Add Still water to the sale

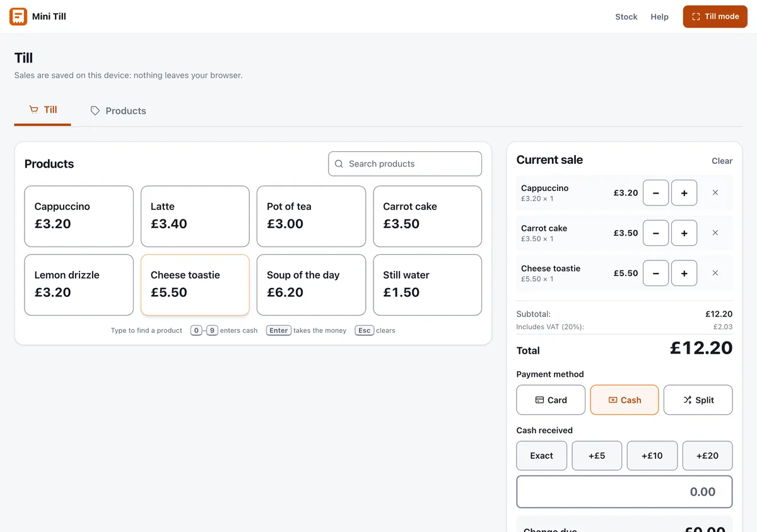[x=428, y=285]
